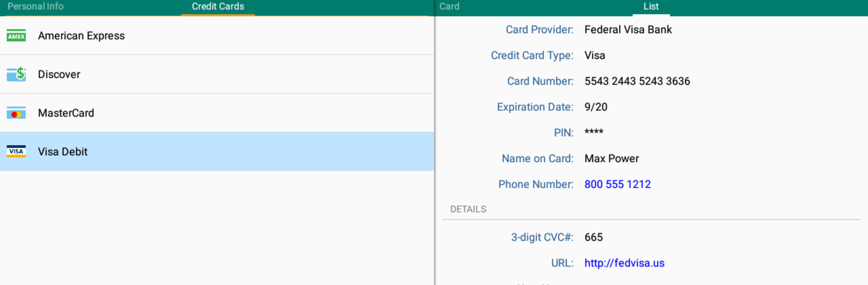Image resolution: width=868 pixels, height=285 pixels.
Task: Click the MasterCard logo icon
Action: pyautogui.click(x=16, y=113)
